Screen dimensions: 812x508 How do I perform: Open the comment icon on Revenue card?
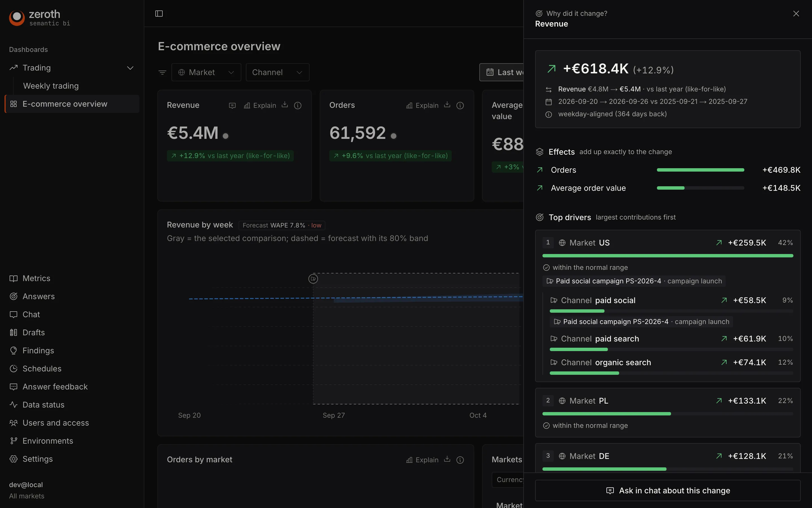coord(232,106)
